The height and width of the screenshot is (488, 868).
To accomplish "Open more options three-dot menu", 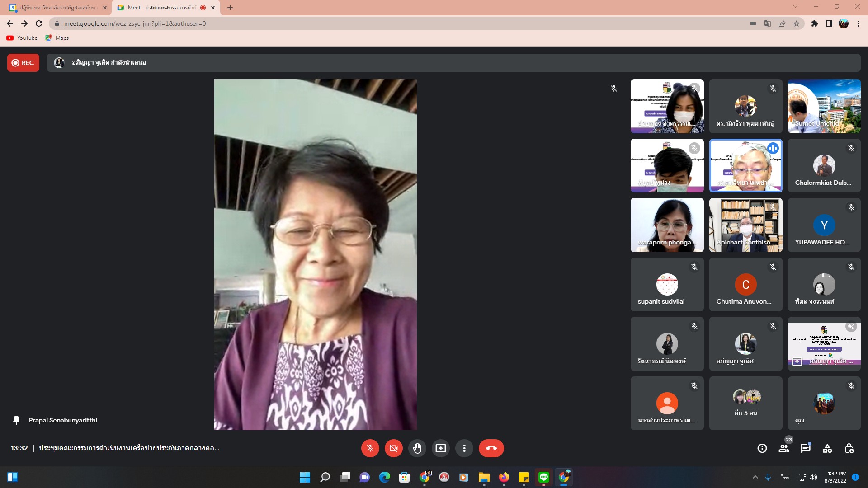I will point(464,448).
